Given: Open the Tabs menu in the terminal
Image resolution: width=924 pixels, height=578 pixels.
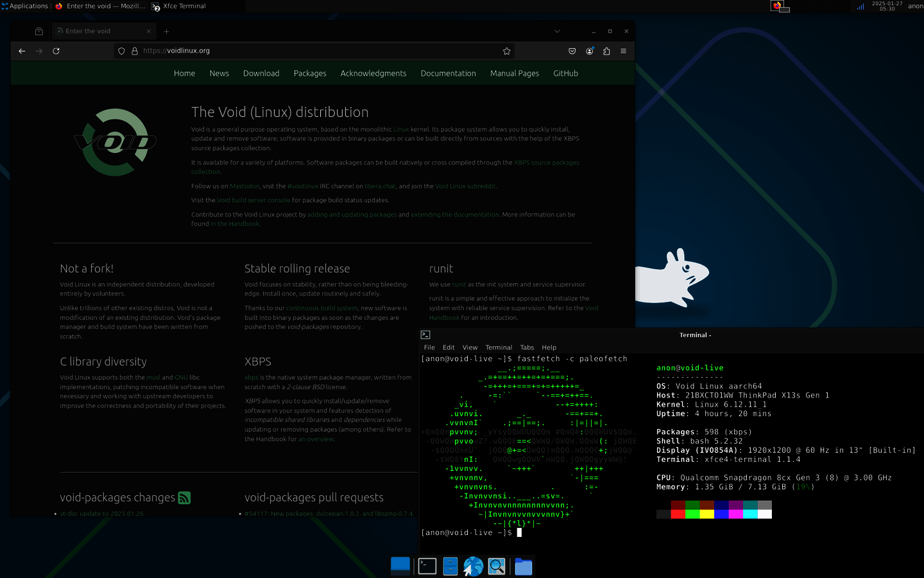Looking at the screenshot, I should point(527,347).
